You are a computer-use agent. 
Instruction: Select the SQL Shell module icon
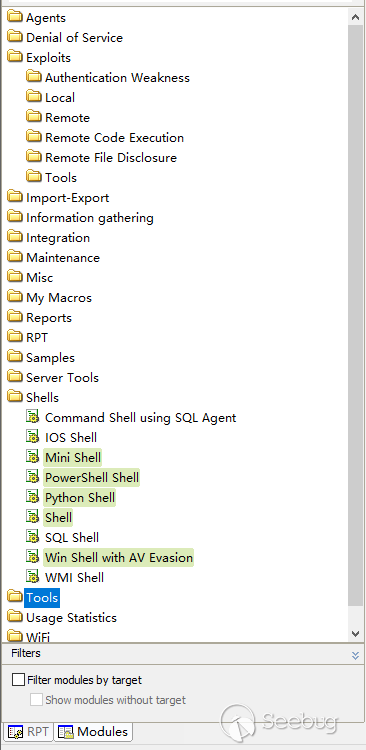[x=32, y=537]
